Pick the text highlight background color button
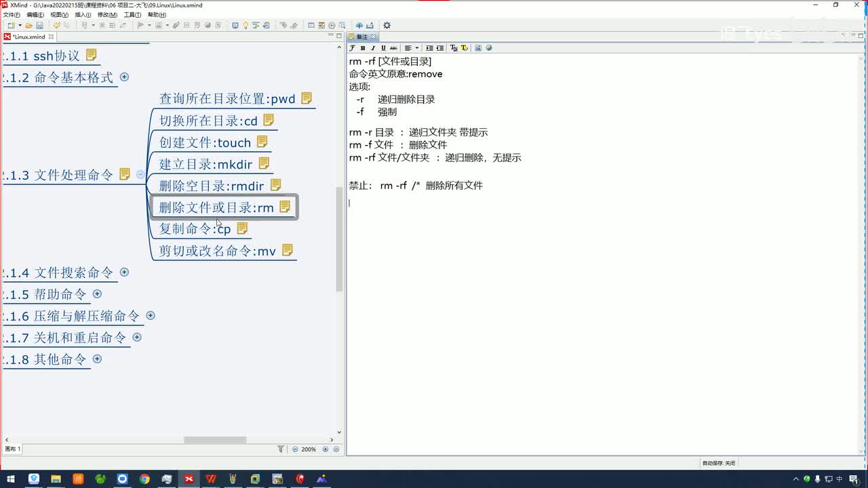The width and height of the screenshot is (868, 488). [x=464, y=48]
